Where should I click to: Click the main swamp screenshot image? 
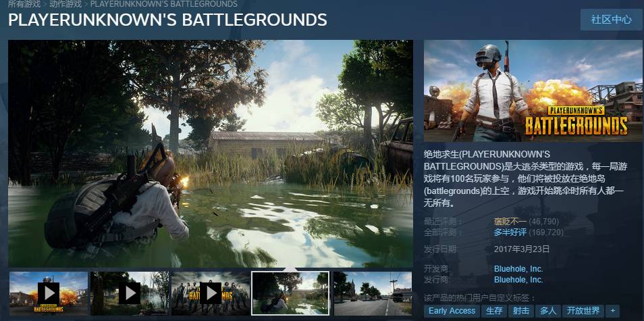click(x=211, y=153)
